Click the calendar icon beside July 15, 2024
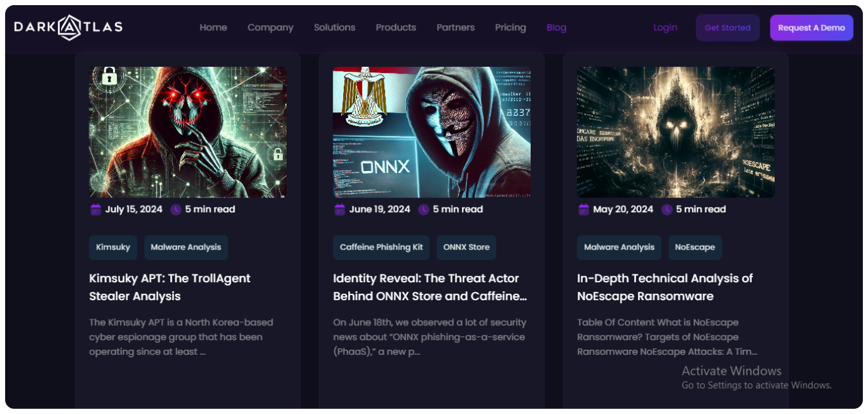Viewport: 868px width, 414px height. (96, 210)
